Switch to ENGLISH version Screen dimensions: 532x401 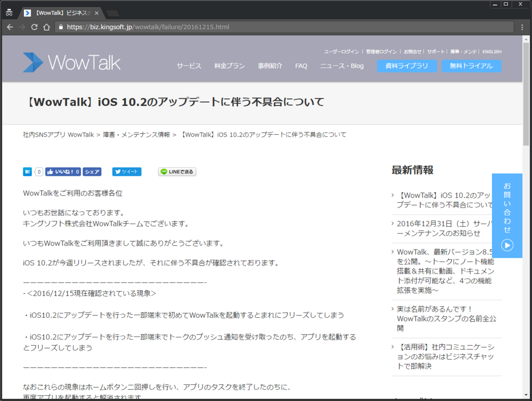click(x=492, y=51)
